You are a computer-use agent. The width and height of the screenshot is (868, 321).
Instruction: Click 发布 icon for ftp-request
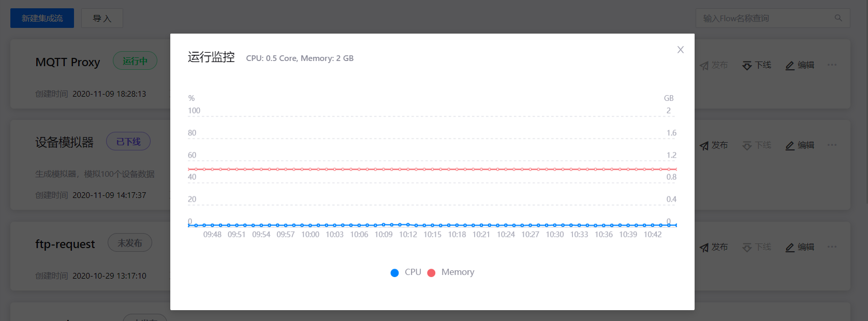pyautogui.click(x=704, y=248)
